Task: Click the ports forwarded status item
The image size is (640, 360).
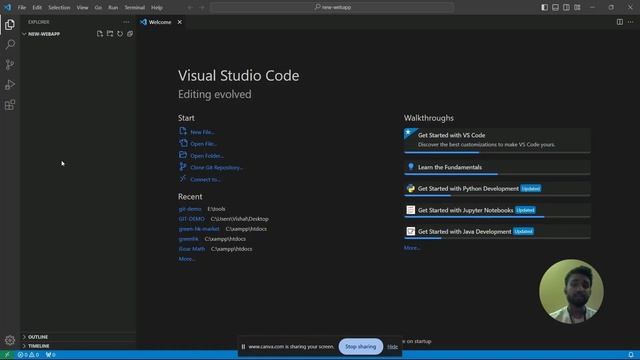Action: tap(51, 355)
